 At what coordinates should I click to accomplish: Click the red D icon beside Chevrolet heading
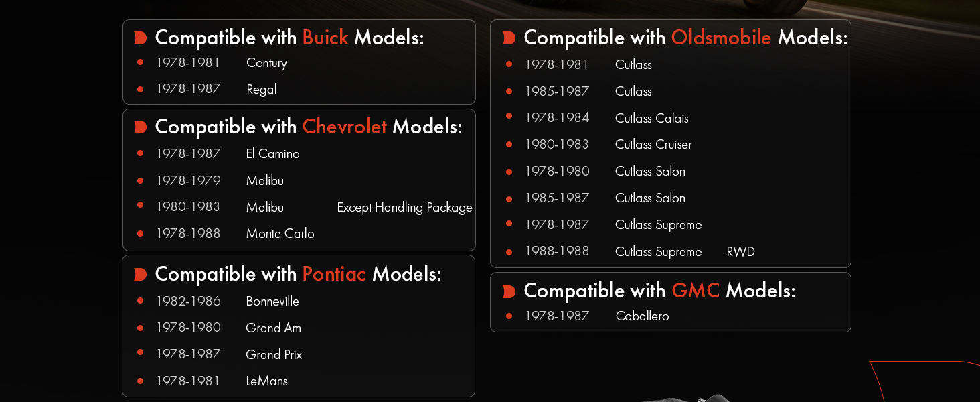[x=140, y=127]
